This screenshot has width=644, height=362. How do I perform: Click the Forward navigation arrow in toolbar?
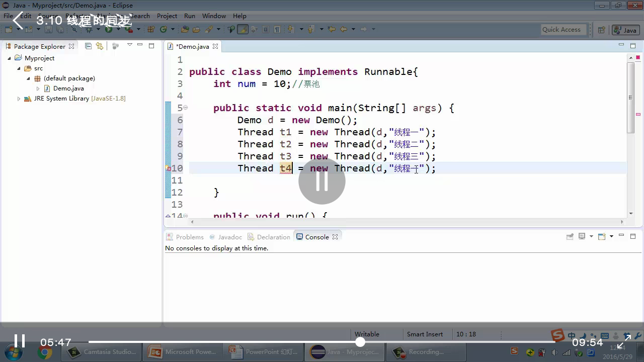[x=363, y=29]
